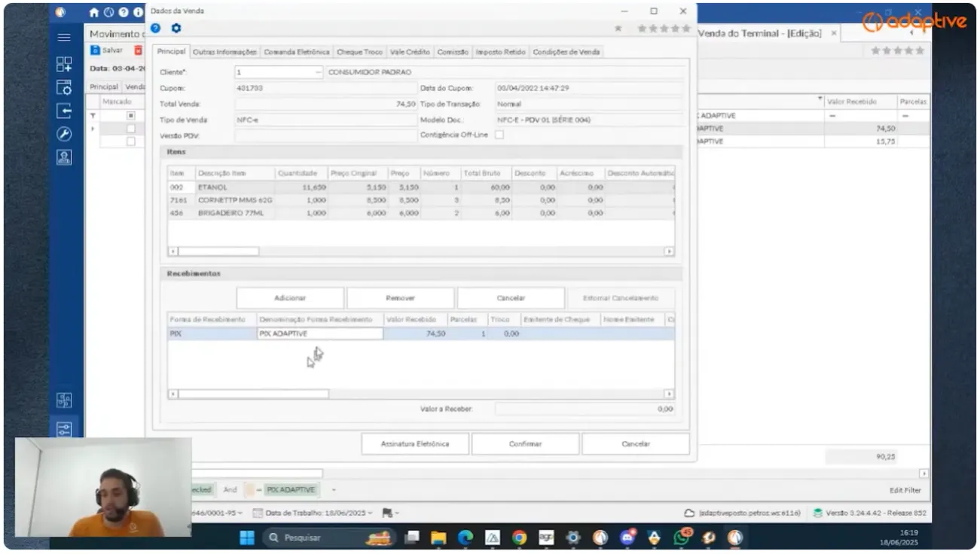
Task: Select the ETANOL item row
Action: tap(420, 187)
